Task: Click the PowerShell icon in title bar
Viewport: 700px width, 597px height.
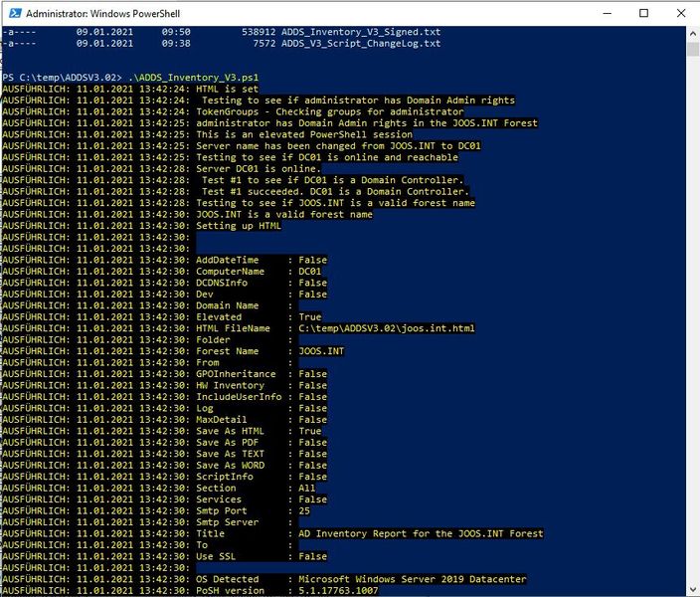Action: pos(15,13)
